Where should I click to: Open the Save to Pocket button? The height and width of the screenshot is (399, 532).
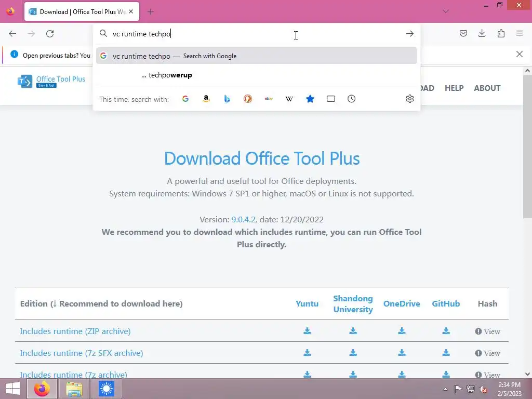click(x=463, y=33)
